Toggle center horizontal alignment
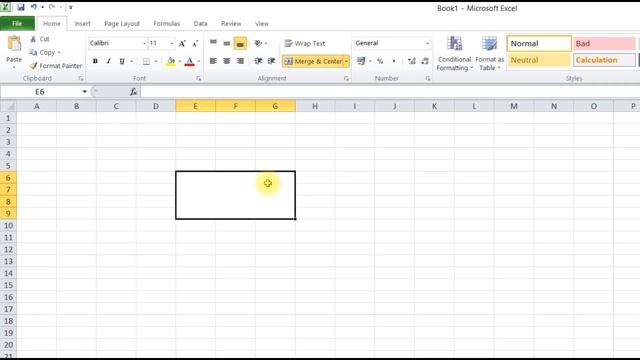 [x=227, y=61]
